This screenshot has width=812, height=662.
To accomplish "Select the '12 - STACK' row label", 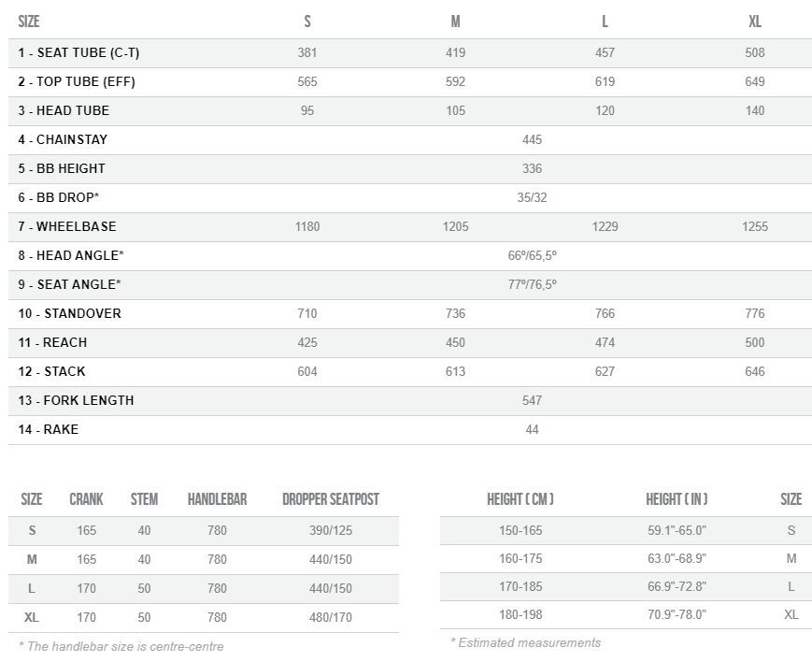I will pyautogui.click(x=51, y=372).
